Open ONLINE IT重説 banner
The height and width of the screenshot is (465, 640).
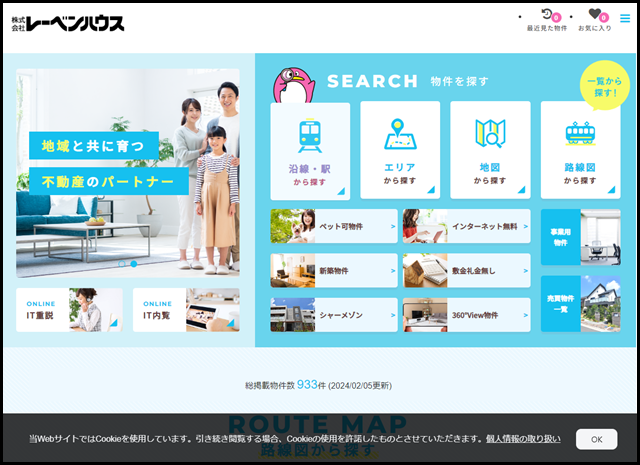[69, 310]
